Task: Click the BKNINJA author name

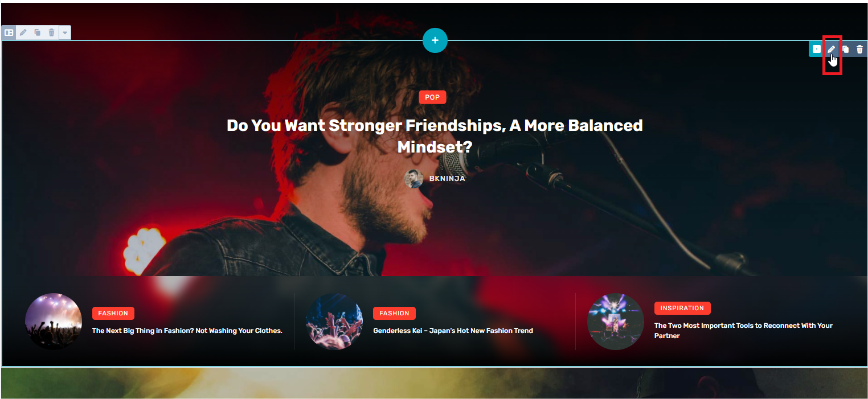Action: (447, 179)
